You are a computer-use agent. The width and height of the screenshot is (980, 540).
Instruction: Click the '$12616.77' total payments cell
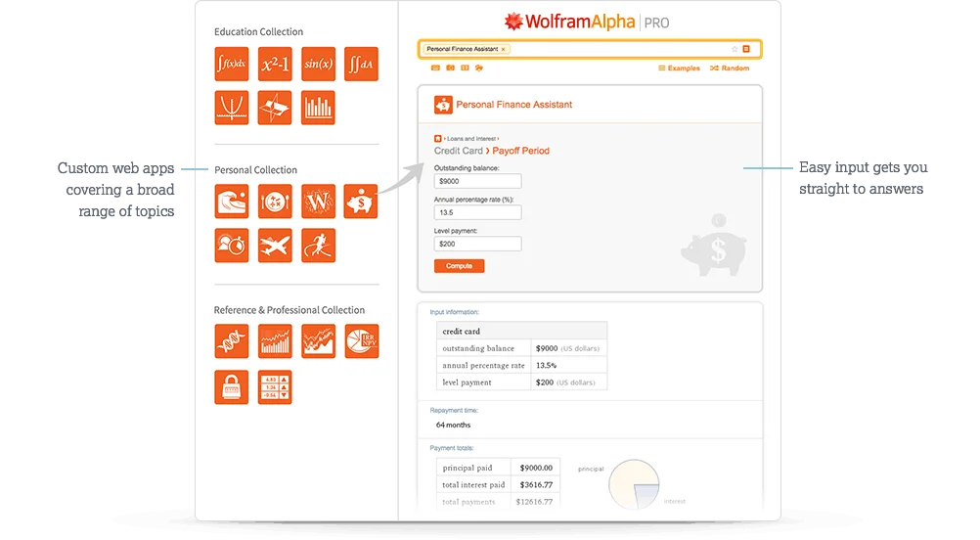point(534,501)
